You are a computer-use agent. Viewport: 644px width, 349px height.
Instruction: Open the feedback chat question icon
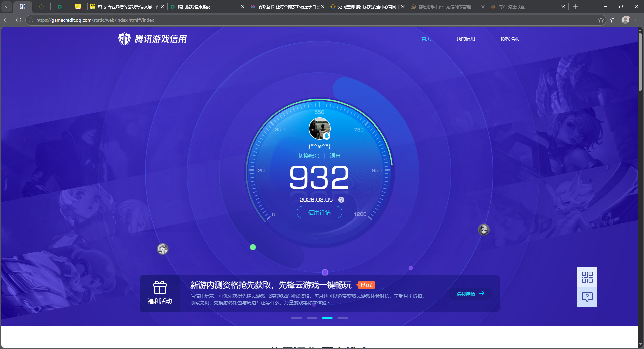click(587, 297)
